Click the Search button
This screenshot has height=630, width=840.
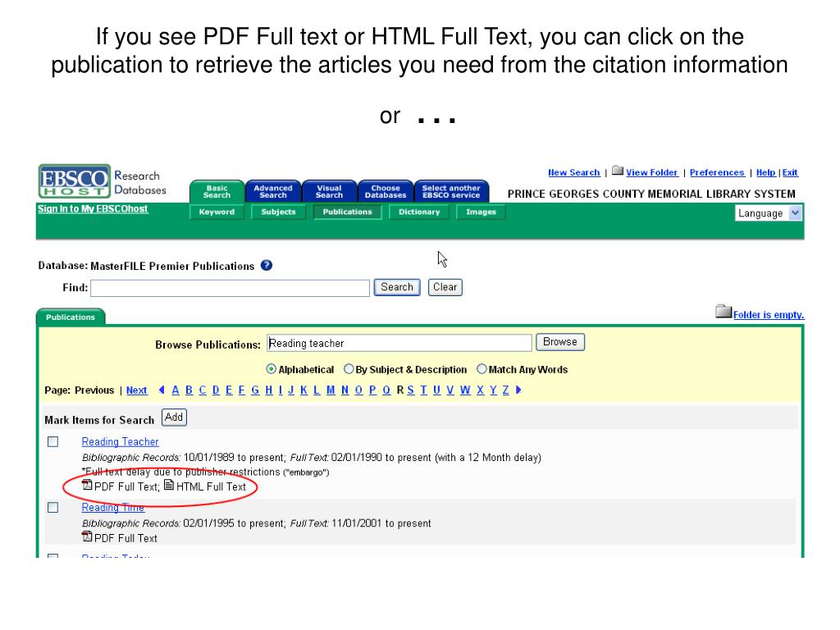click(396, 287)
